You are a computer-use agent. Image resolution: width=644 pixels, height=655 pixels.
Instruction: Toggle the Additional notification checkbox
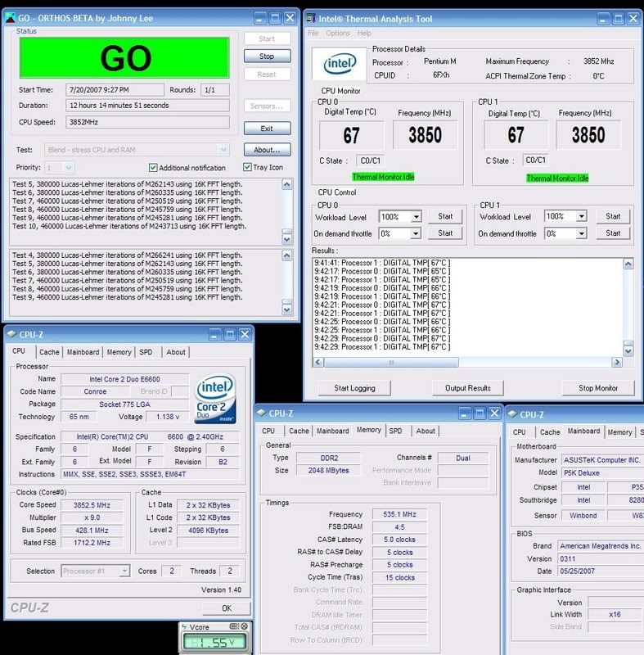(x=153, y=168)
